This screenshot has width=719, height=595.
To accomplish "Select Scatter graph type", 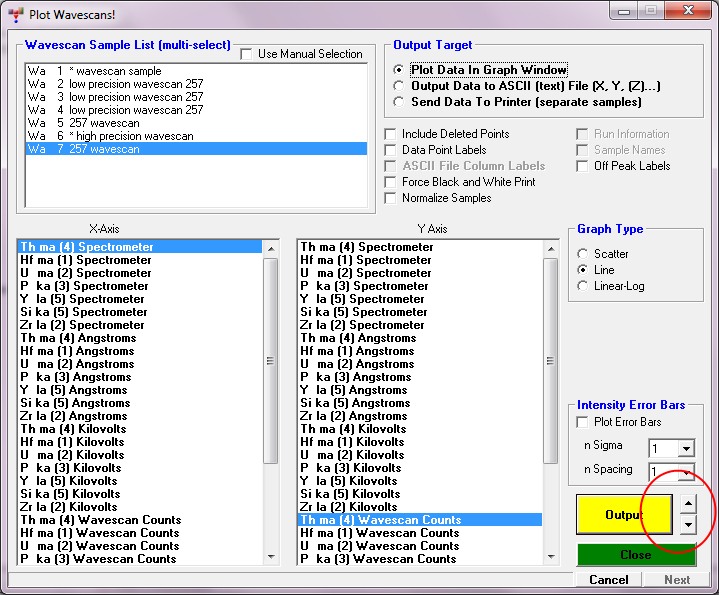I will pos(583,254).
